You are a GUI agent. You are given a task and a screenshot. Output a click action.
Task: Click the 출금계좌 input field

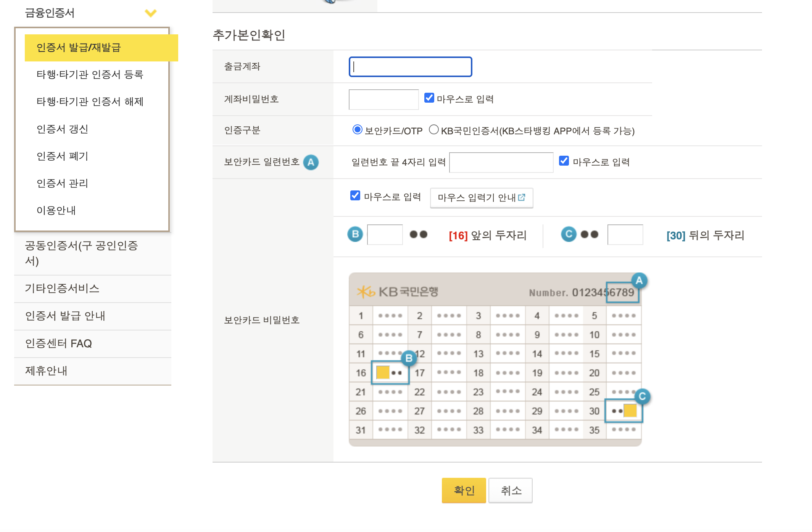(x=410, y=67)
